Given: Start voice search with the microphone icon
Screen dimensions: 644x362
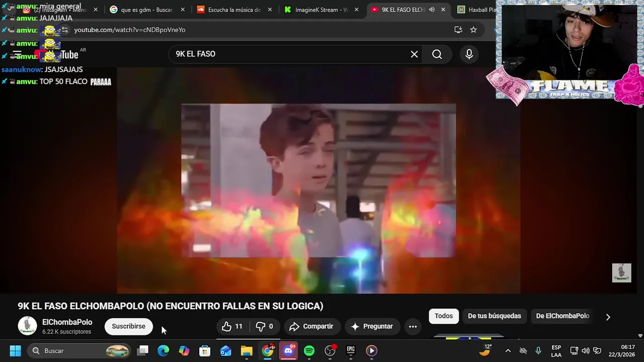Looking at the screenshot, I should (469, 54).
